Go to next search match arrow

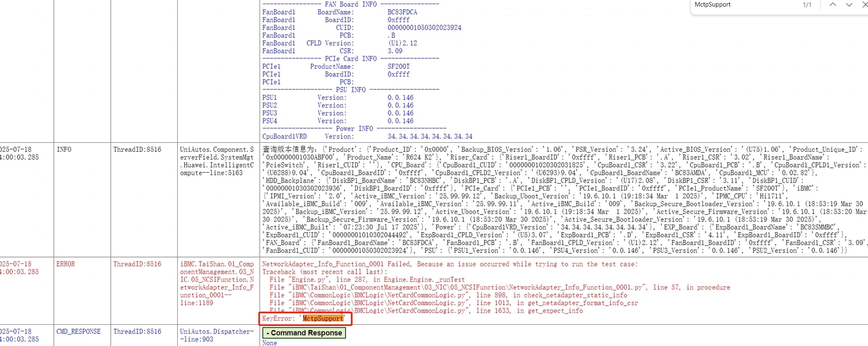pyautogui.click(x=849, y=5)
